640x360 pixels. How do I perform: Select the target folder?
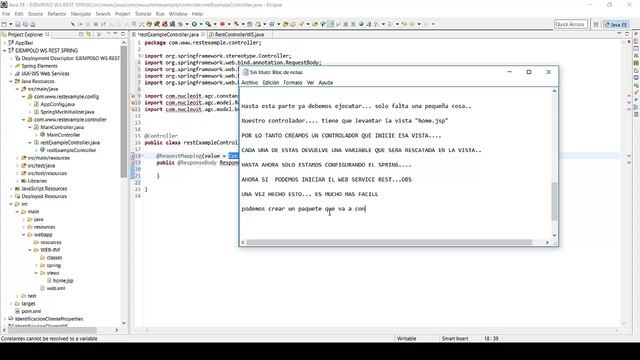tap(28, 304)
